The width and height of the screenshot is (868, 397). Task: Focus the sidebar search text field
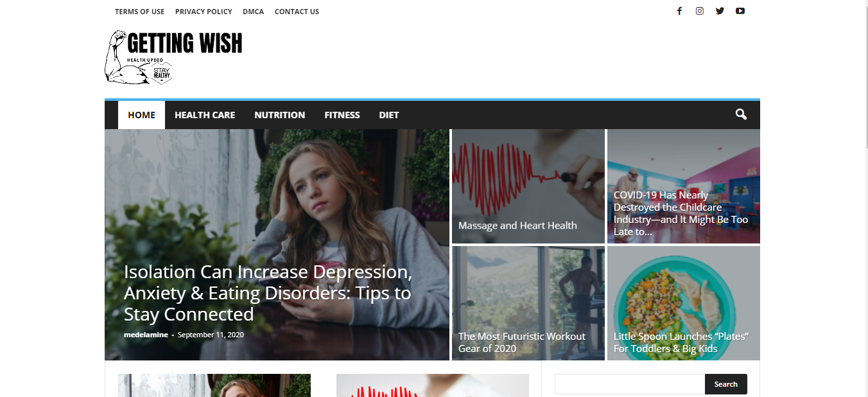click(630, 384)
